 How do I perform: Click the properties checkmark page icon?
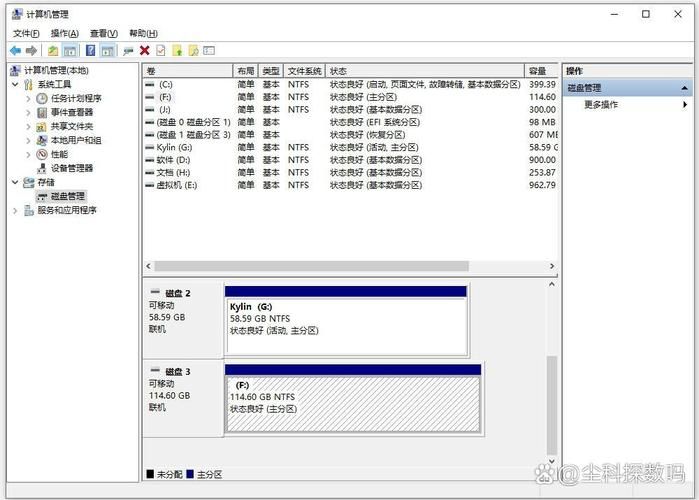point(161,51)
